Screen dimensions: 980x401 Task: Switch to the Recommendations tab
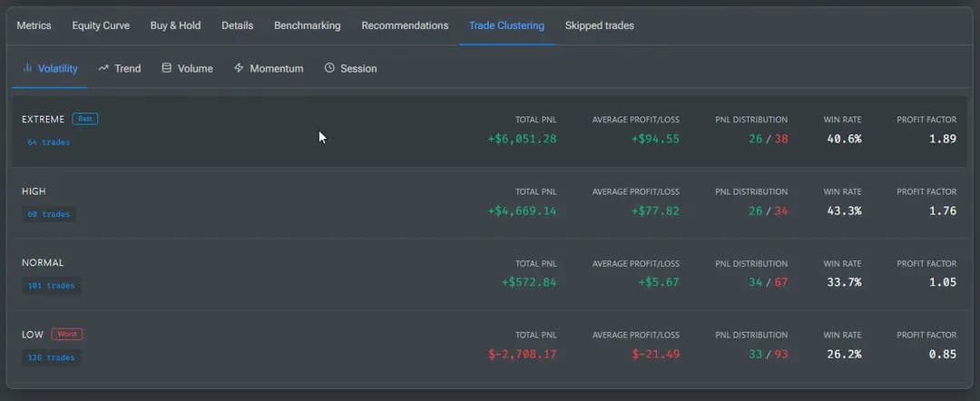[x=405, y=25]
